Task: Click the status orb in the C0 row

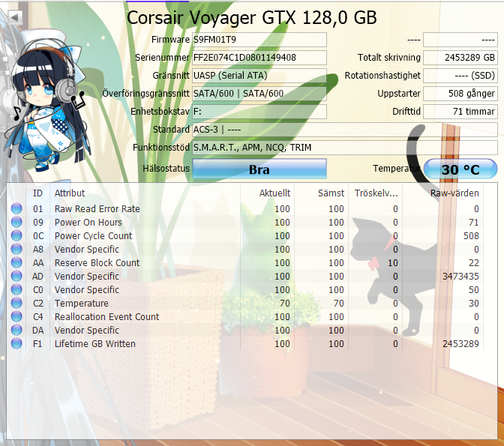Action: pyautogui.click(x=16, y=289)
